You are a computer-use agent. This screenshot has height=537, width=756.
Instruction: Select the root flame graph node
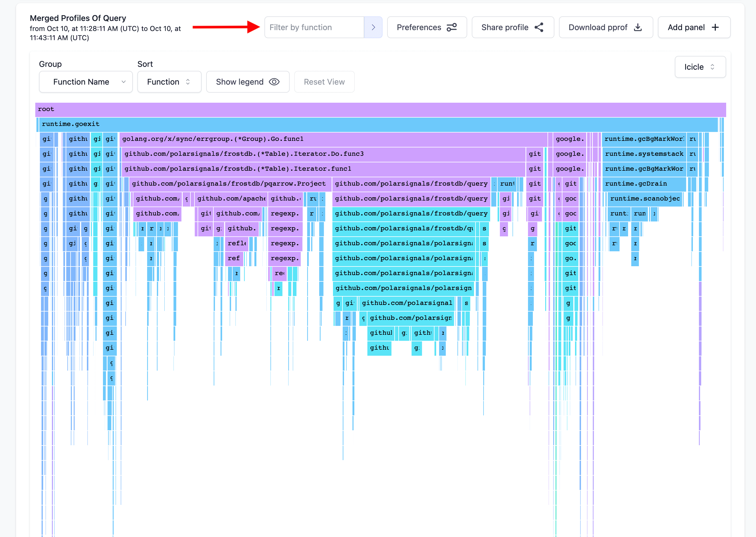(x=380, y=110)
